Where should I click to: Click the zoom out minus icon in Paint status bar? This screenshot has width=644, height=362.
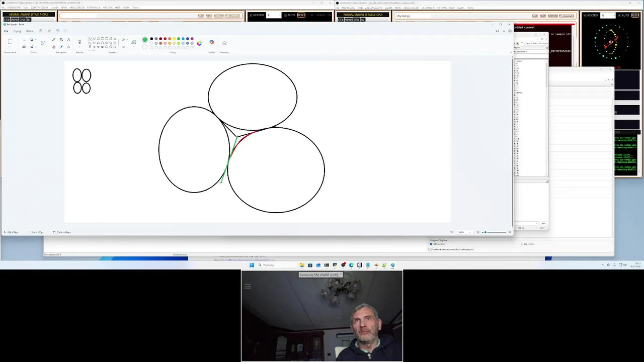pyautogui.click(x=478, y=232)
